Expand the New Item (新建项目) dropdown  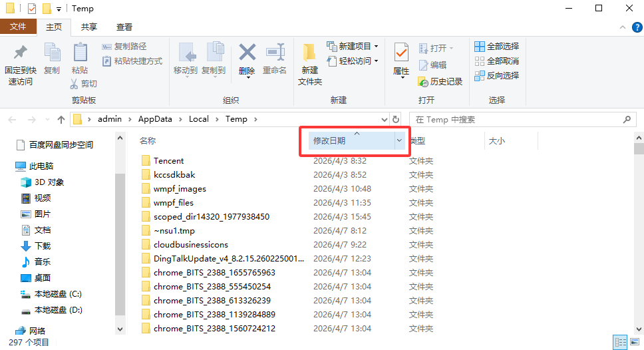(x=376, y=47)
